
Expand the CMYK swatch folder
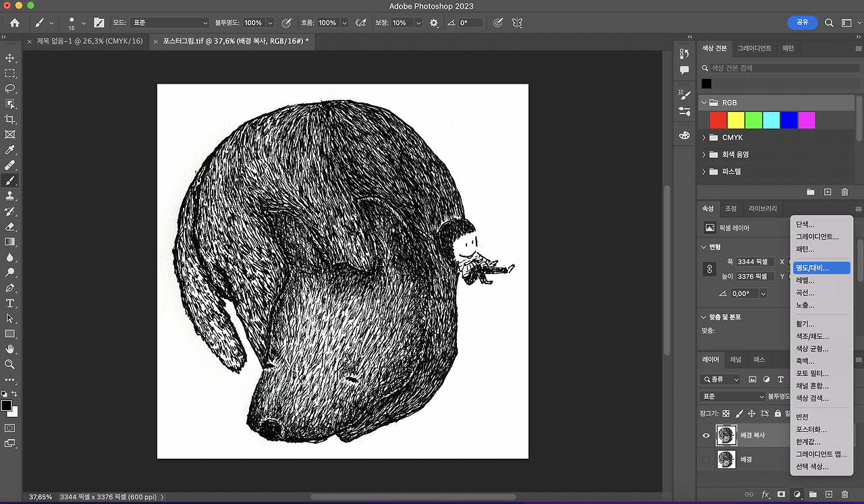[x=704, y=138]
